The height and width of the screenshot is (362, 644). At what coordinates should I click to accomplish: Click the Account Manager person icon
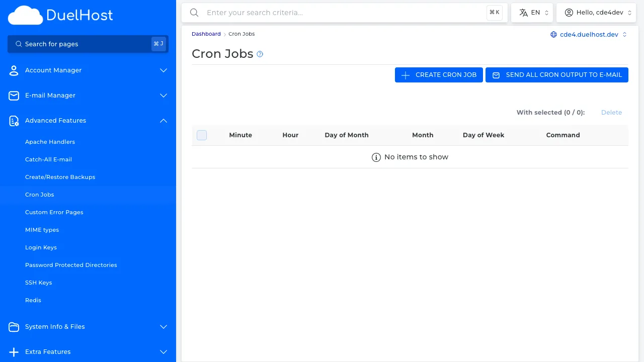pyautogui.click(x=14, y=70)
